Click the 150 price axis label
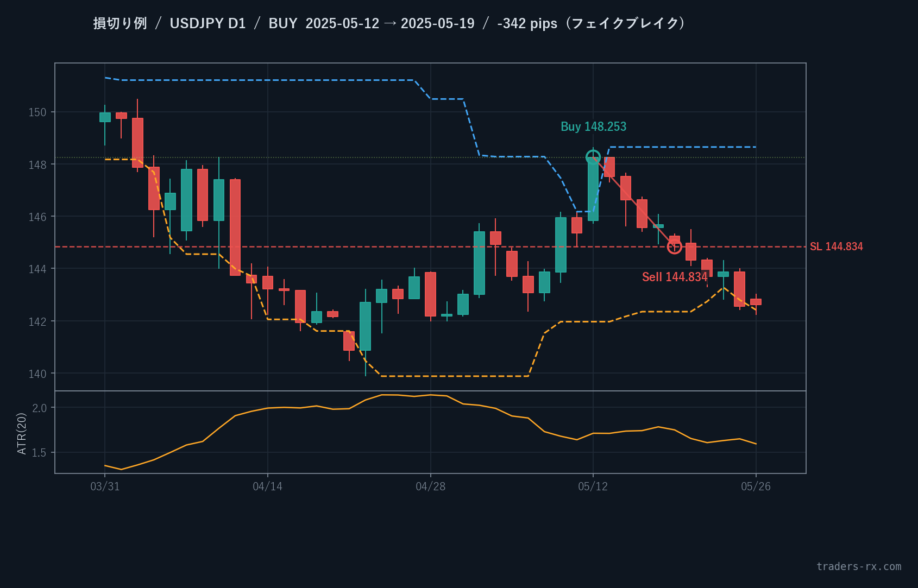The image size is (918, 588). click(37, 112)
